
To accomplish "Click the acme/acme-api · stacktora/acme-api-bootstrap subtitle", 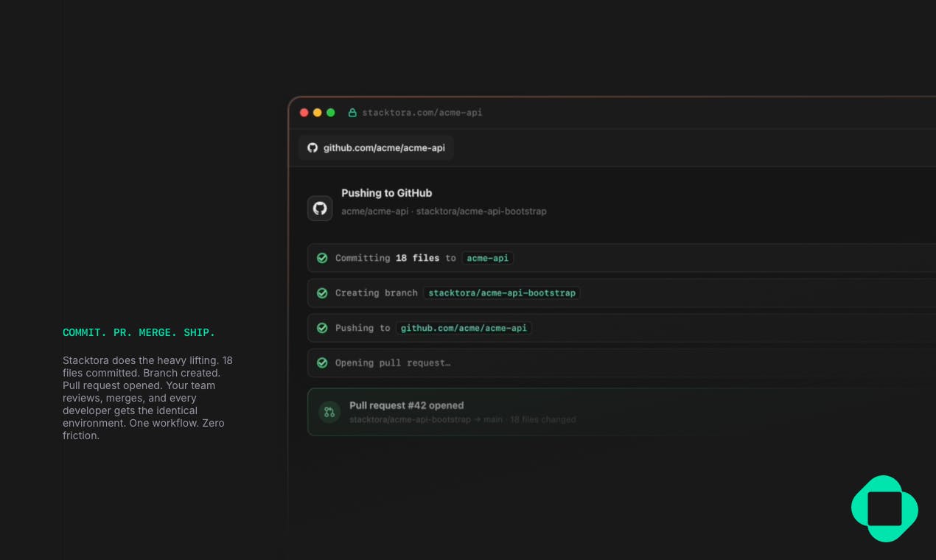I will click(x=444, y=211).
